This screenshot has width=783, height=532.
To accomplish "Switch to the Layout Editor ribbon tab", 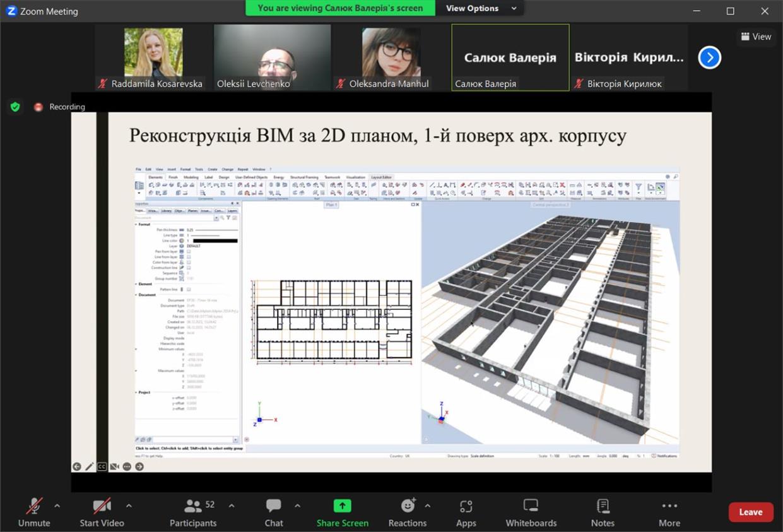I will 382,177.
